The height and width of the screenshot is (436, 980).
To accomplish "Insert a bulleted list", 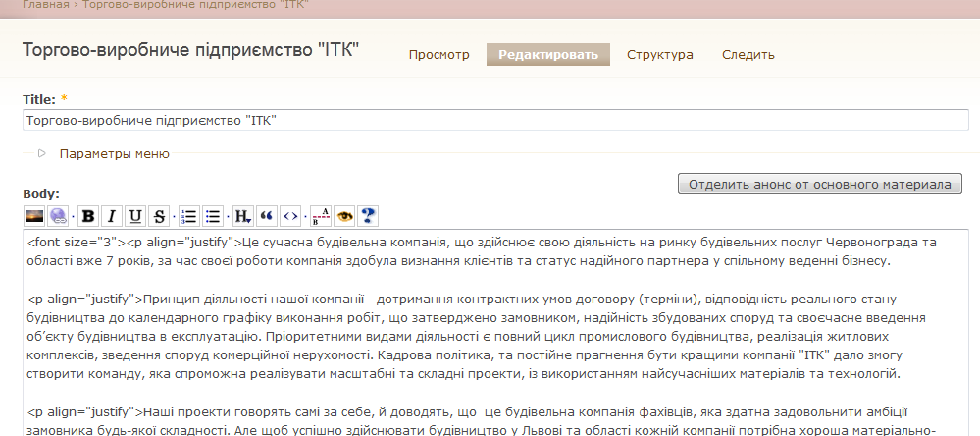I will click(x=213, y=216).
